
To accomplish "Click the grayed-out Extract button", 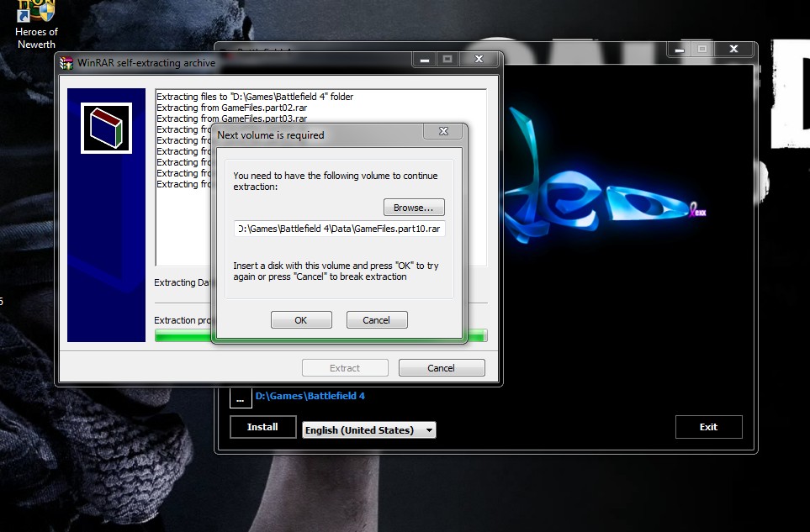I will [x=345, y=368].
